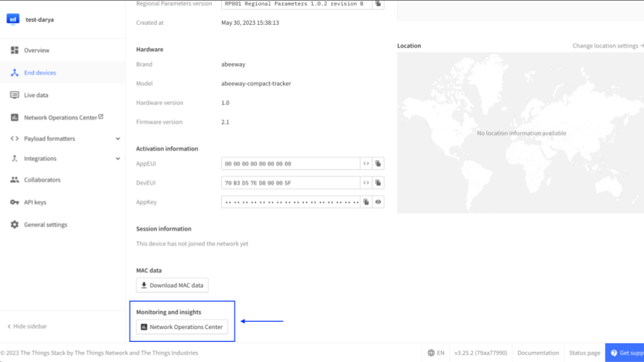Toggle DevEUI byte format view
644x362 pixels.
click(x=366, y=183)
